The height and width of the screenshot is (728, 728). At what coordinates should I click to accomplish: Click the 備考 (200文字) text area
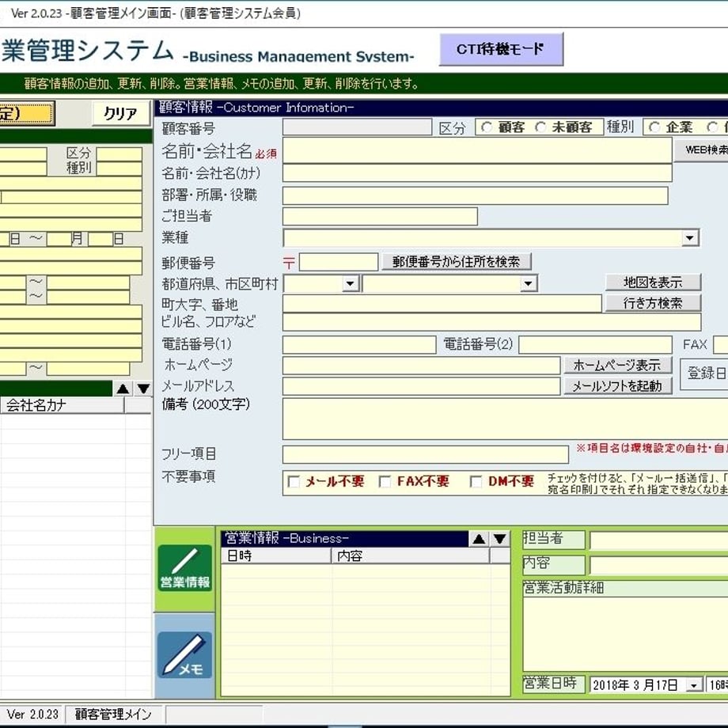click(x=505, y=419)
